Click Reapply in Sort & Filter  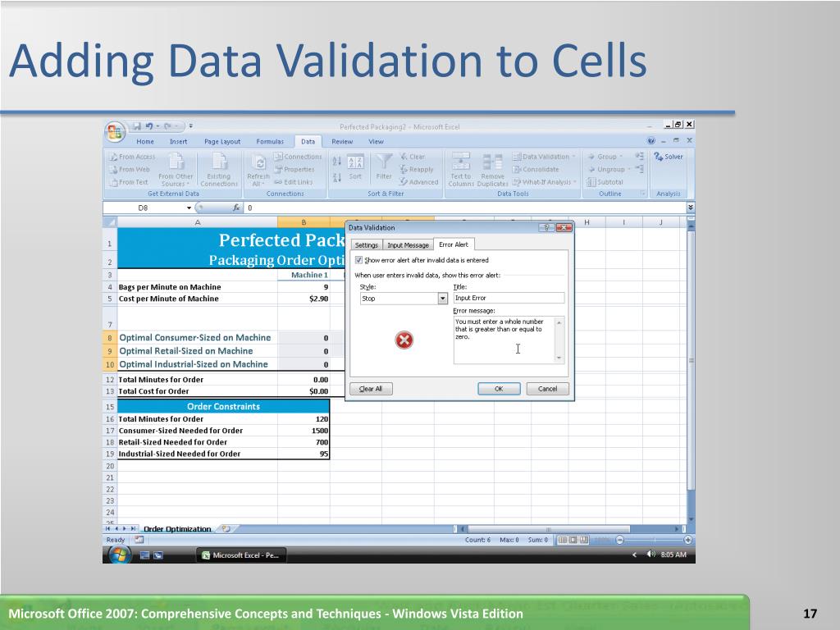(x=416, y=169)
